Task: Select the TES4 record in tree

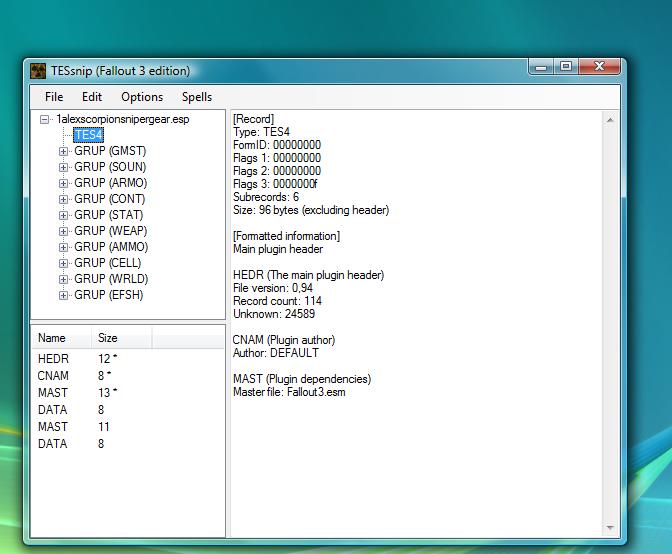Action: click(x=89, y=135)
